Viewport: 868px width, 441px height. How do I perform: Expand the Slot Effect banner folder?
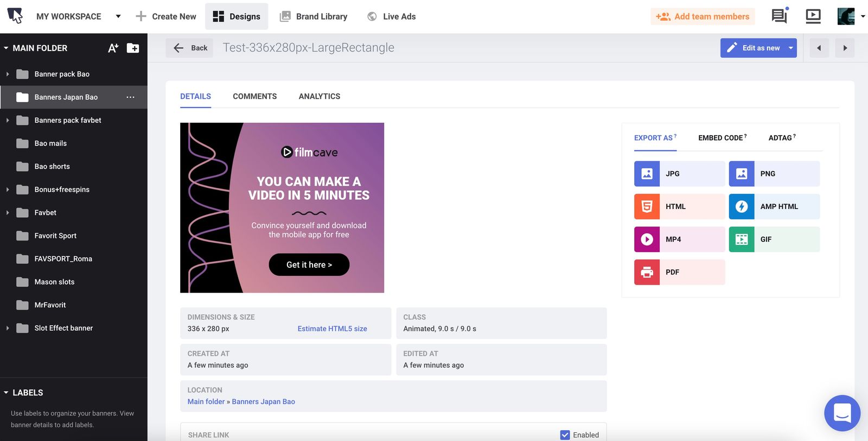[x=8, y=328]
